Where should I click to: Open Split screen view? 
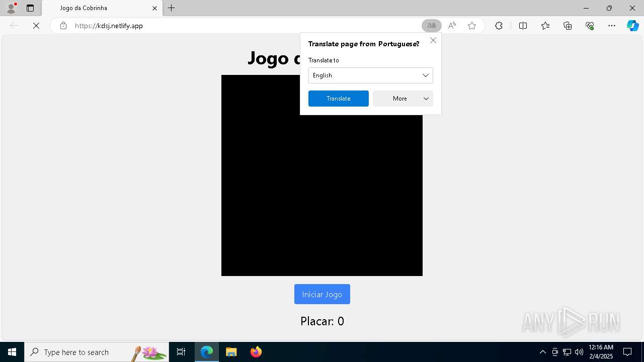(523, 26)
